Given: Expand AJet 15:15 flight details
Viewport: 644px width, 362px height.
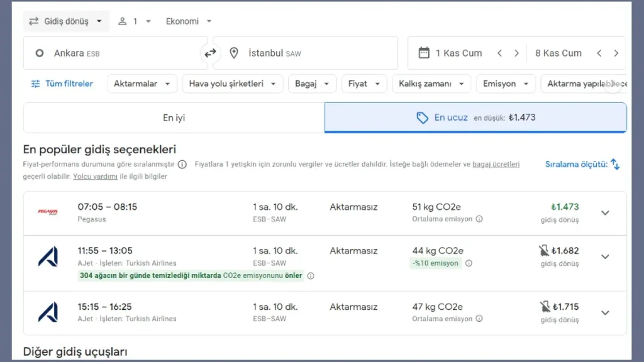Looking at the screenshot, I should point(605,313).
